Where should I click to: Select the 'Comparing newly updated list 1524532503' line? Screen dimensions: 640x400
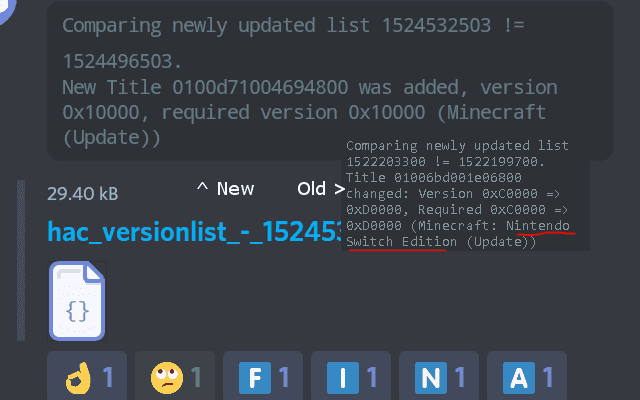tap(293, 25)
